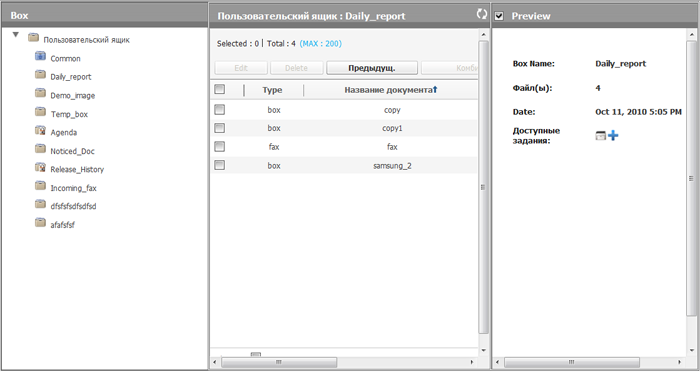Check the box for the copy document
Image resolution: width=700 pixels, height=372 pixels.
(219, 110)
